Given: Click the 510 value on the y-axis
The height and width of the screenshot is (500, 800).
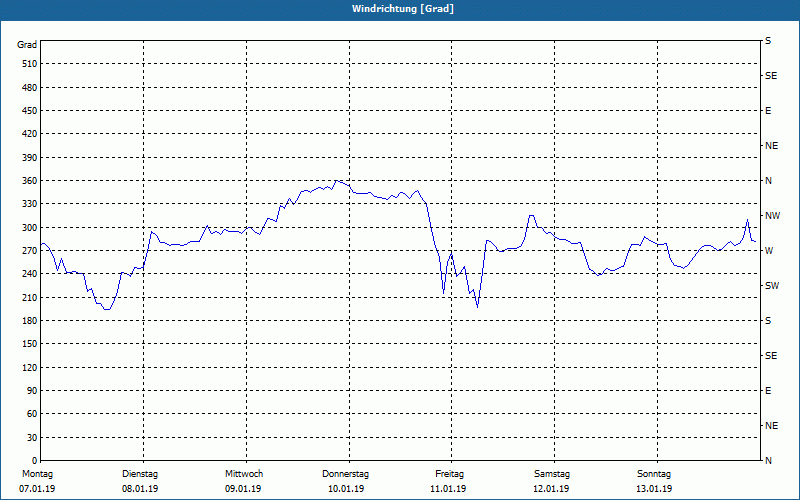Looking at the screenshot, I should coord(30,64).
